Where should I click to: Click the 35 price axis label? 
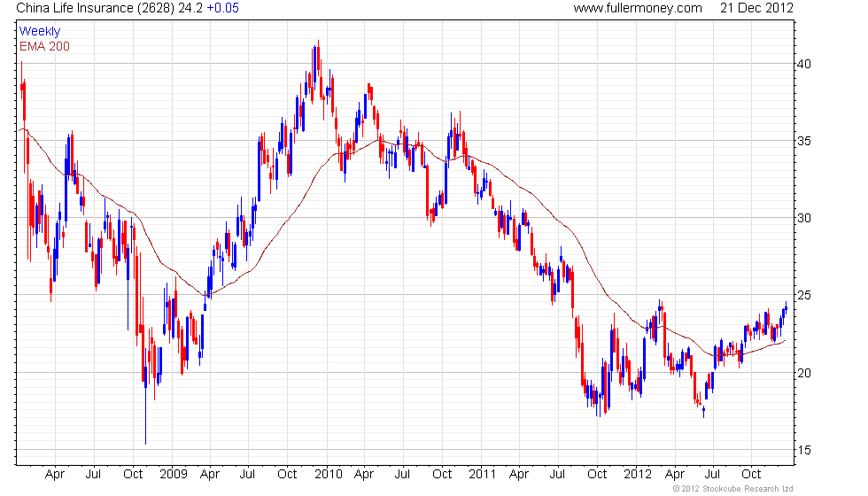point(804,141)
